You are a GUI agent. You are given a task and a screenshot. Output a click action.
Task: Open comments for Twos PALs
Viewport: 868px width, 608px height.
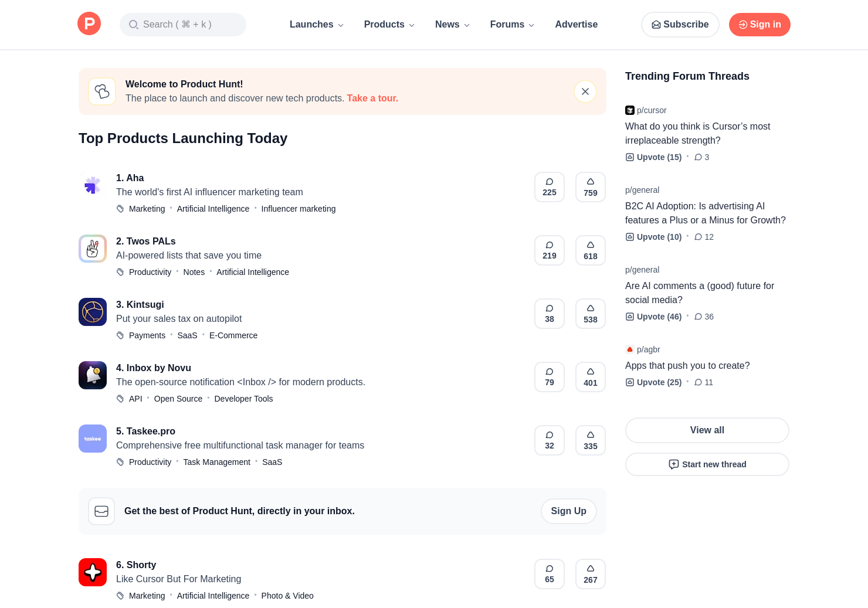pos(549,250)
